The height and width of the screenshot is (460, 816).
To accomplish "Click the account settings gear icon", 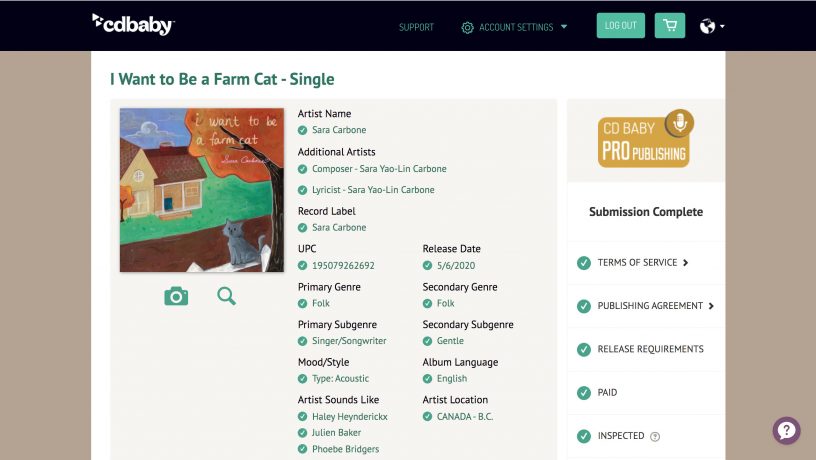I will [467, 27].
